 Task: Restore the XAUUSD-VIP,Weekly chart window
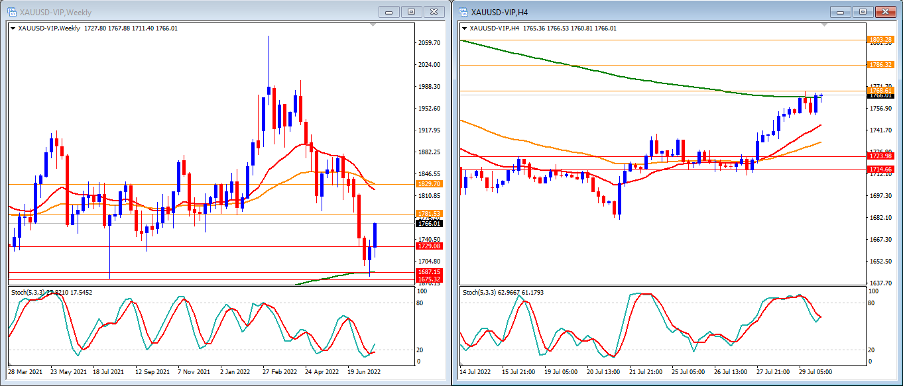coord(412,12)
